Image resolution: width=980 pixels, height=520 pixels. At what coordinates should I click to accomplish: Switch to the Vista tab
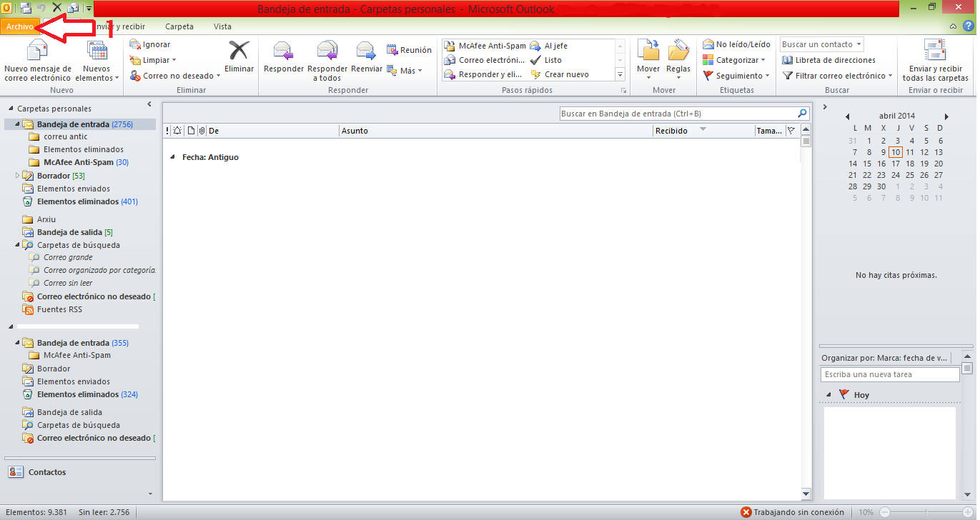click(x=222, y=26)
